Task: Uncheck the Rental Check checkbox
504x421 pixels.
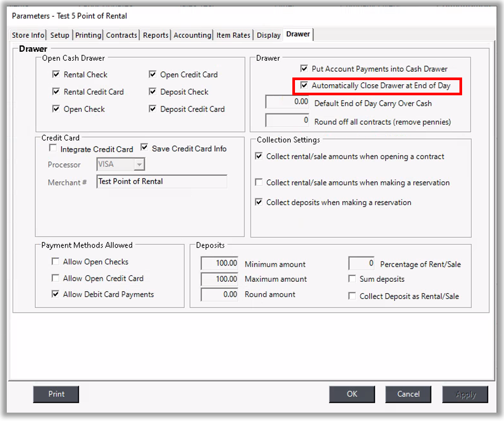Action: pos(56,74)
